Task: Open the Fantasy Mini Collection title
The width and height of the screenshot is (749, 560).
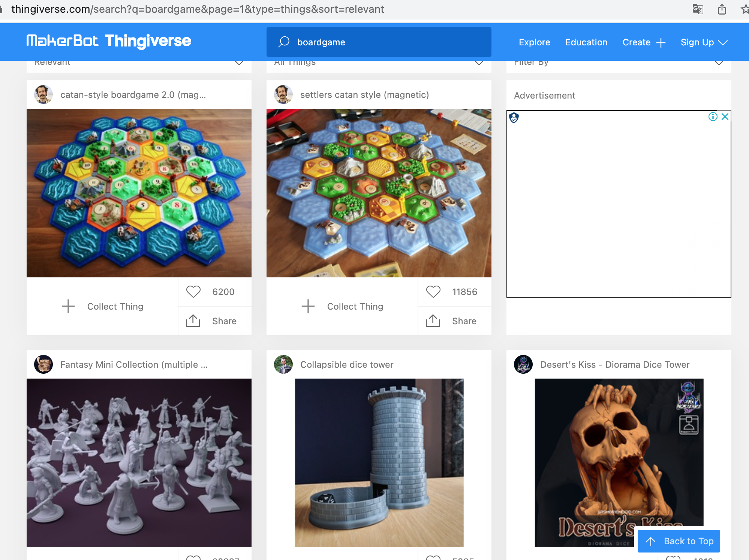Action: click(x=134, y=365)
